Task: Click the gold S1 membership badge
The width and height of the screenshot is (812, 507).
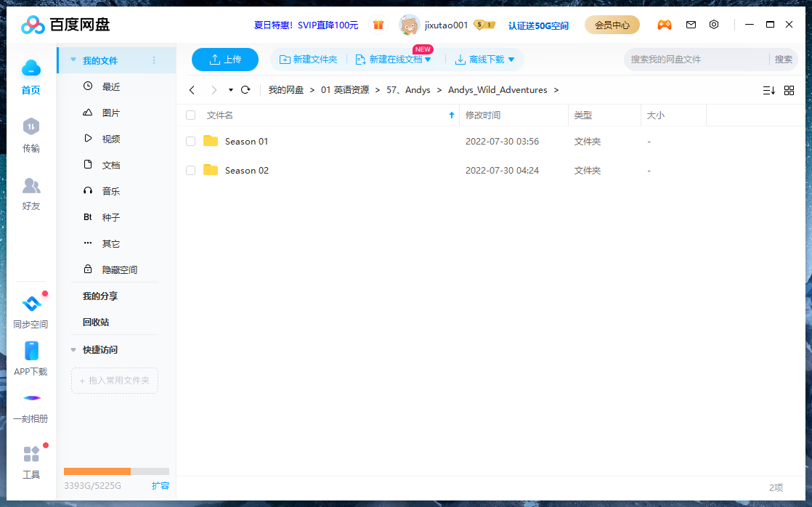Action: [484, 25]
